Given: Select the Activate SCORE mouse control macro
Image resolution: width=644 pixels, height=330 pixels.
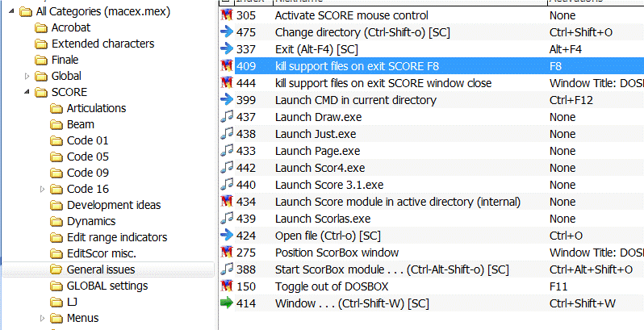Looking at the screenshot, I should pos(352,15).
